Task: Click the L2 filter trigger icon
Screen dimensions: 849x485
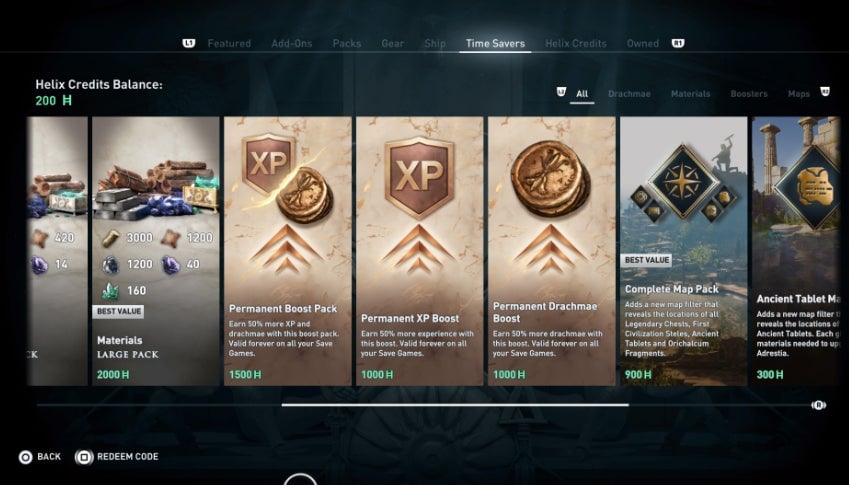Action: [x=561, y=92]
